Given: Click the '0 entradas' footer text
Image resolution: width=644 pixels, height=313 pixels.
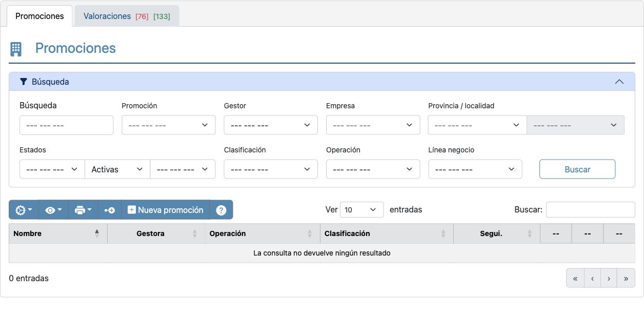Looking at the screenshot, I should point(29,278).
